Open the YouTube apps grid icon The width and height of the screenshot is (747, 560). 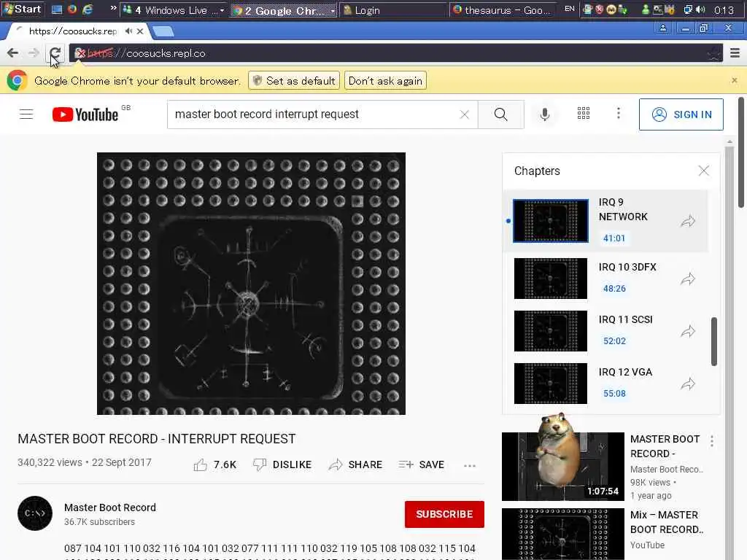pos(584,113)
